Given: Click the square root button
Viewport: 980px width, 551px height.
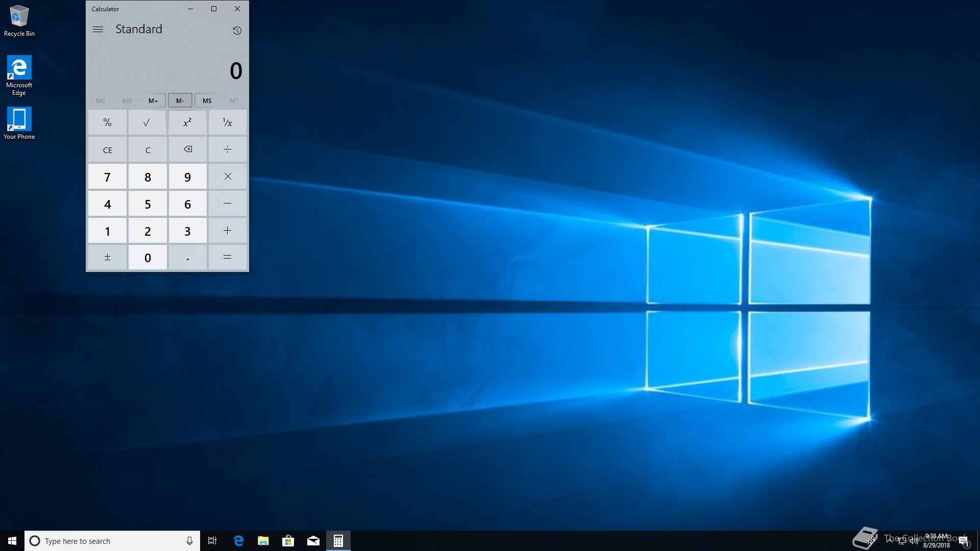Looking at the screenshot, I should click(x=147, y=122).
